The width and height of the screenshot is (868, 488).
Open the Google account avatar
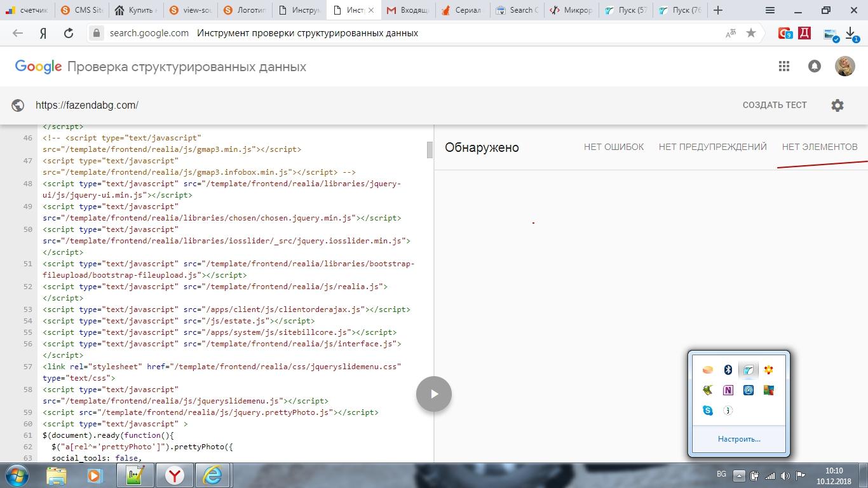click(845, 66)
